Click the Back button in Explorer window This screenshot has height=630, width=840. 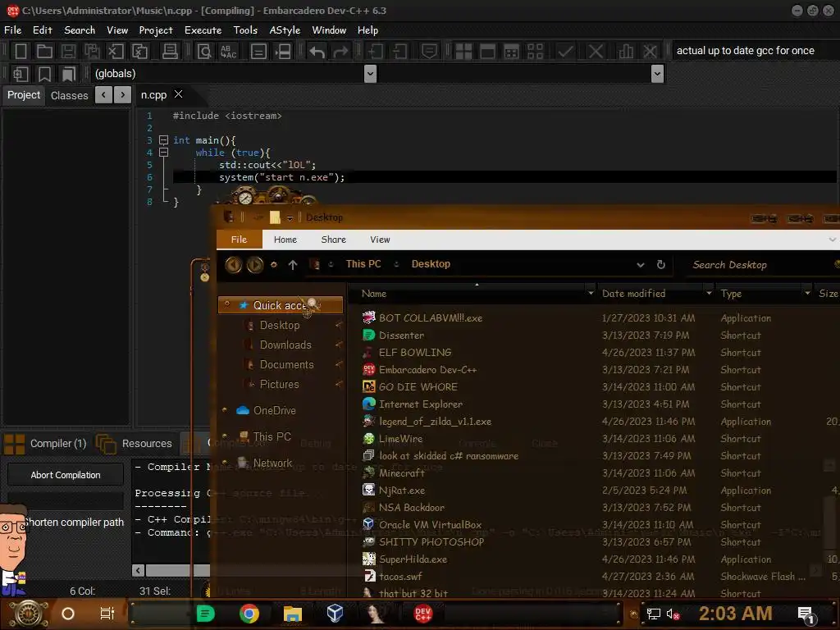pyautogui.click(x=234, y=264)
